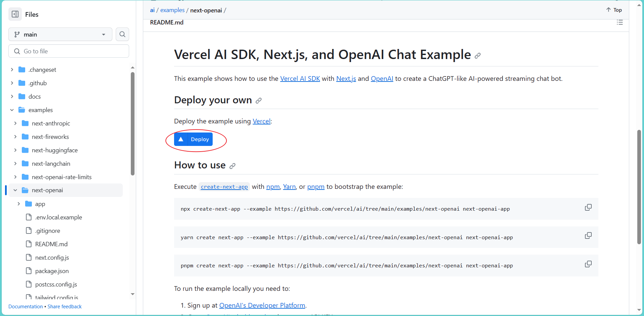Click anchor link icon beside Deploy your own

(259, 101)
